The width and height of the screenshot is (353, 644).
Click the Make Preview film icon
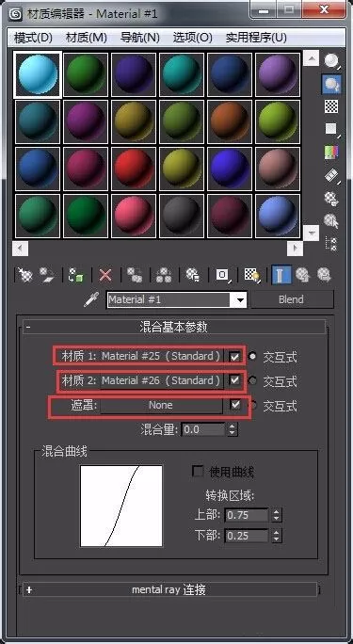click(x=331, y=175)
